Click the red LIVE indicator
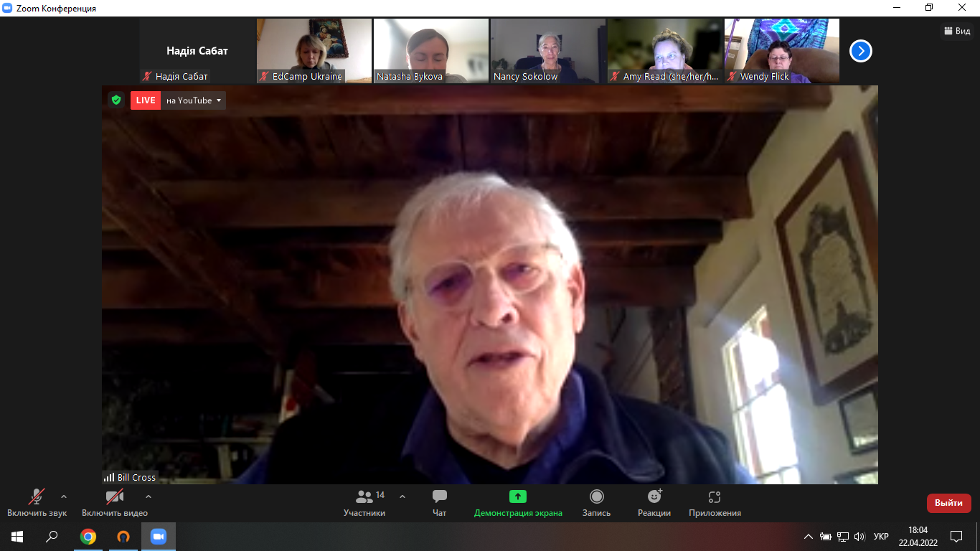The image size is (980, 551). (x=146, y=100)
